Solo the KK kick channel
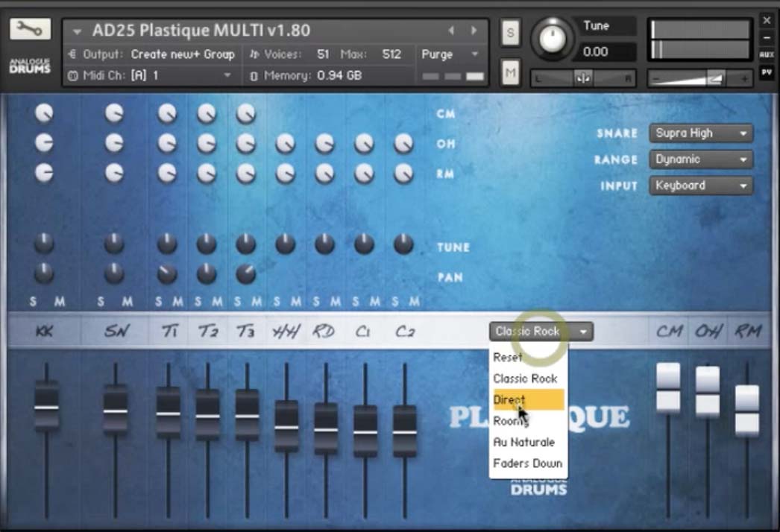The height and width of the screenshot is (532, 780). (x=33, y=301)
